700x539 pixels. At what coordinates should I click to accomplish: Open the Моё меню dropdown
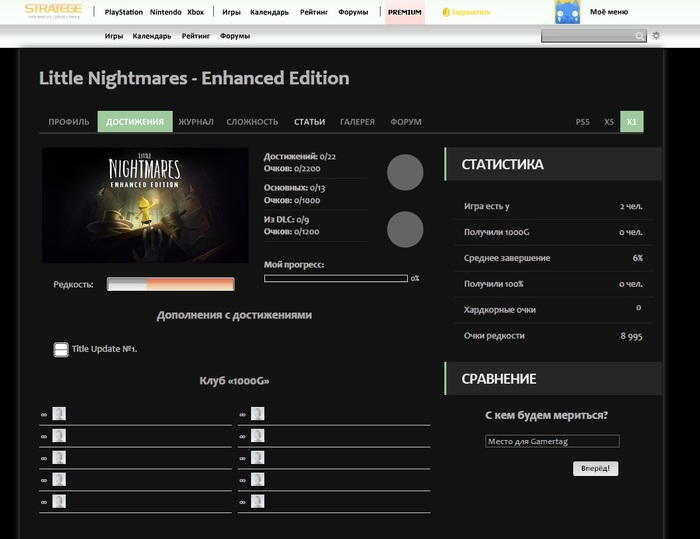pyautogui.click(x=609, y=12)
